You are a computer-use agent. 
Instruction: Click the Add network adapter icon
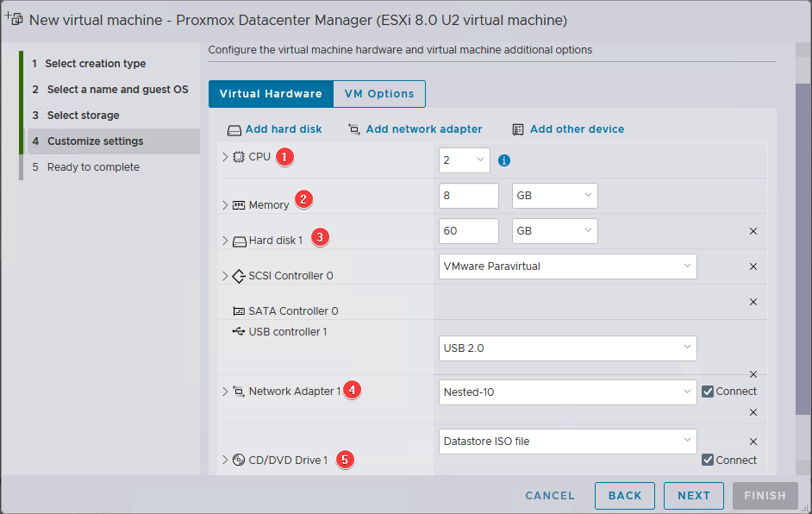(354, 129)
